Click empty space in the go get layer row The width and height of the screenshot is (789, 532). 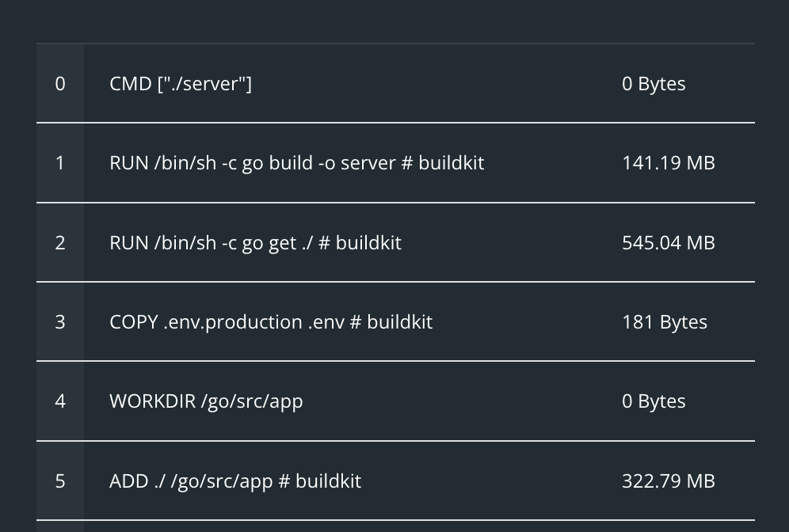click(x=507, y=242)
